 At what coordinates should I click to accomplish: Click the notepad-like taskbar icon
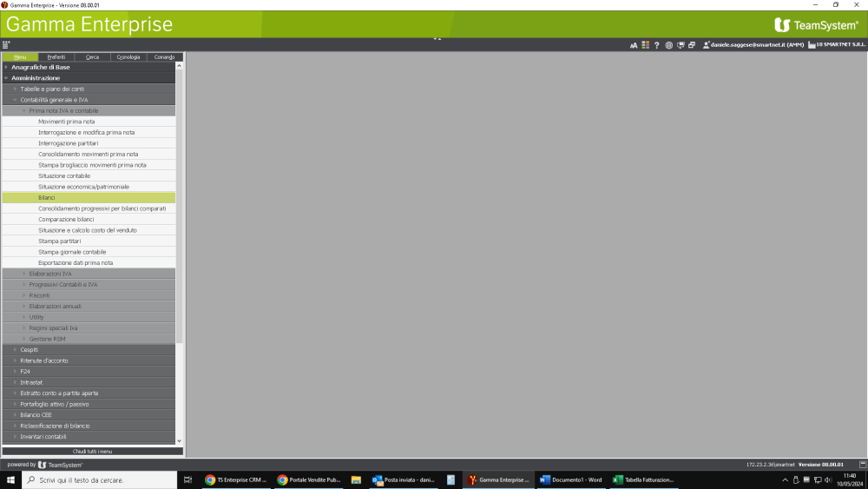pyautogui.click(x=451, y=479)
